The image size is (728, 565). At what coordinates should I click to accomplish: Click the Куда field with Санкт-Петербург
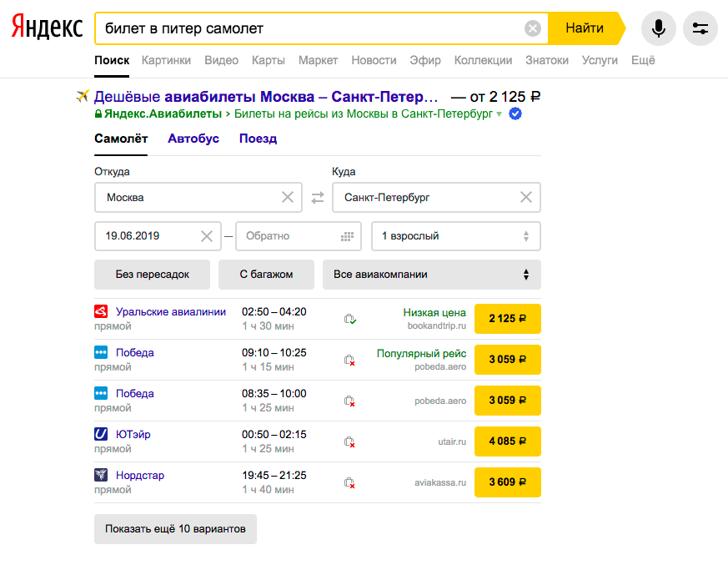pos(436,198)
